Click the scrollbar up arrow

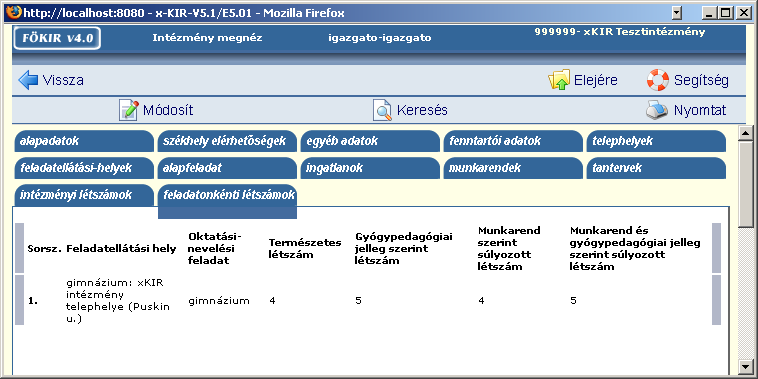pos(745,133)
